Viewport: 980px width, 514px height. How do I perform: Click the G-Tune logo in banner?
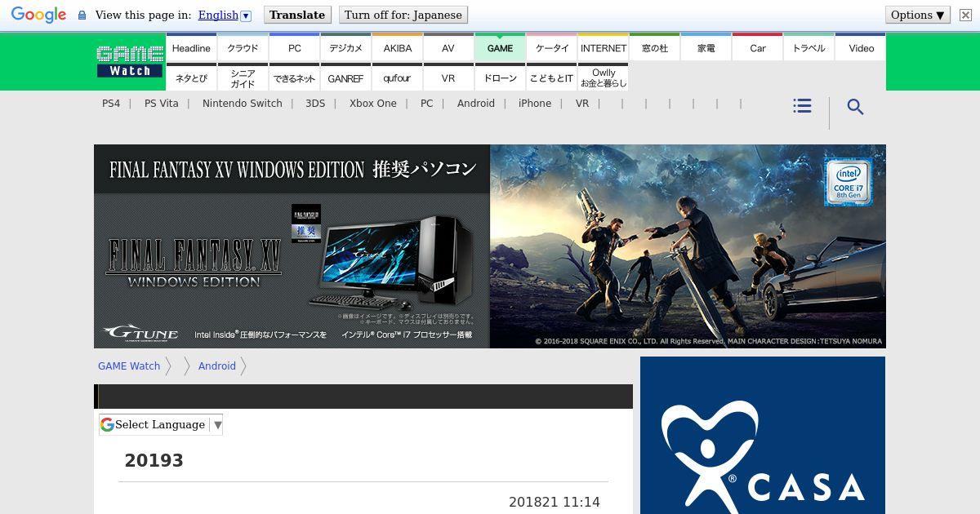(x=140, y=333)
